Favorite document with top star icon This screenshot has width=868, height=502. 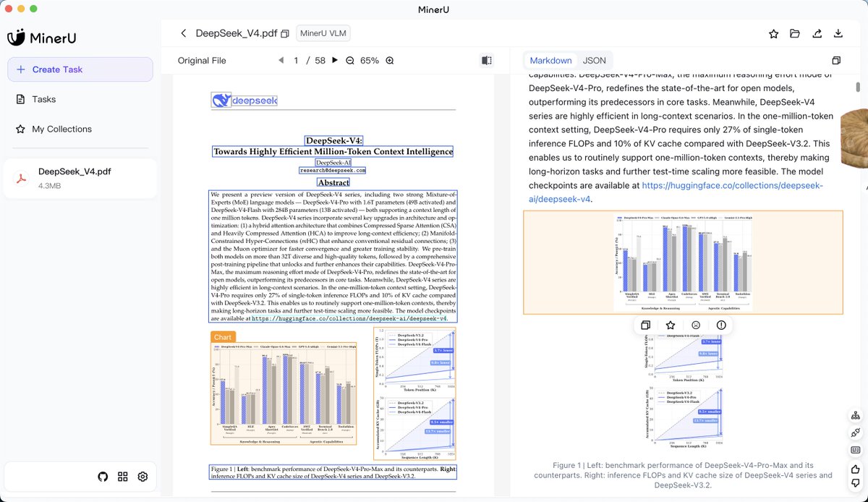773,33
